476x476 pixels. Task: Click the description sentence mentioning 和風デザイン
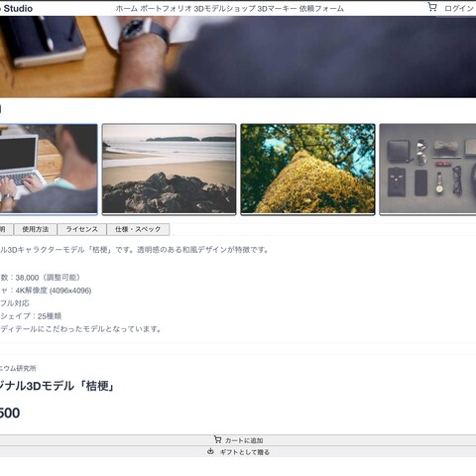pyautogui.click(x=134, y=250)
